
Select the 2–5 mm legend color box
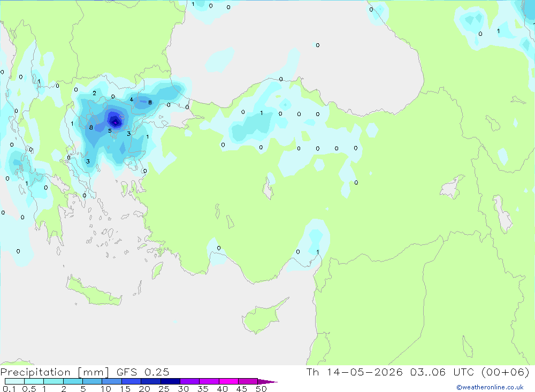pos(73,381)
